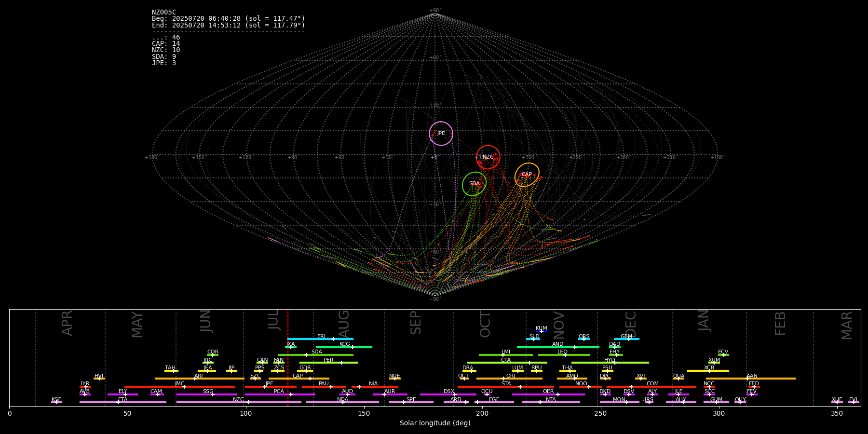Select the CTA shower bar on timeline
The image size is (868, 434).
pyautogui.click(x=507, y=363)
